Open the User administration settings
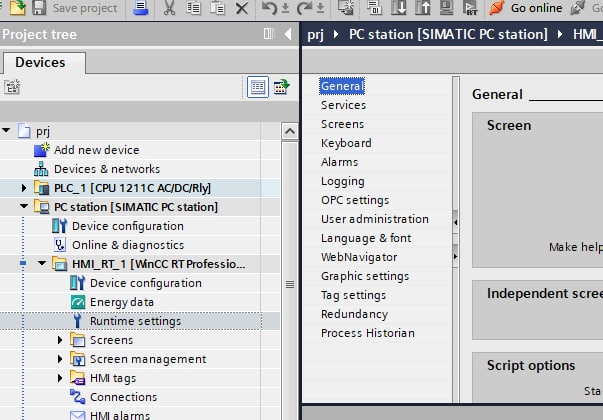This screenshot has height=420, width=603. (375, 219)
